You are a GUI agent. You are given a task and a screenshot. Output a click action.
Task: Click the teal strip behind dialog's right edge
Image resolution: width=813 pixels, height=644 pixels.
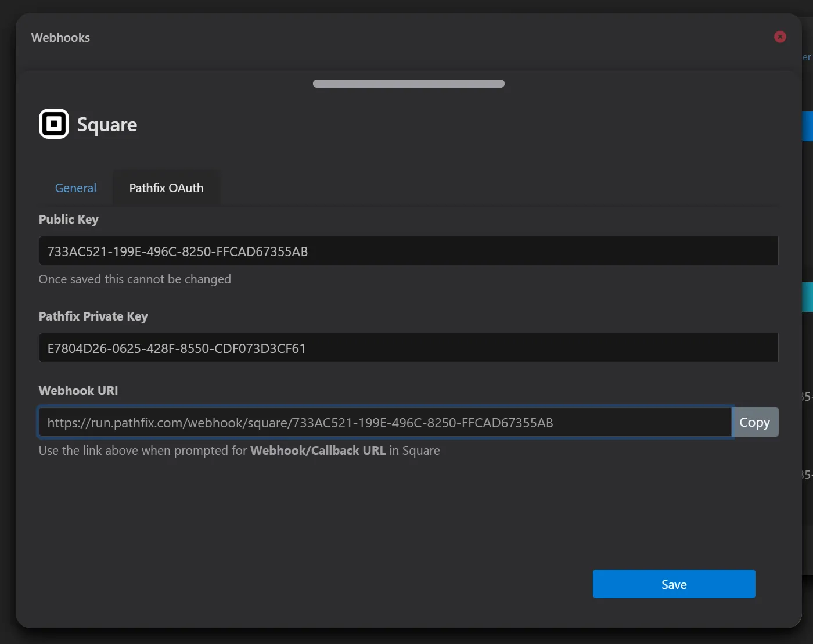click(807, 297)
